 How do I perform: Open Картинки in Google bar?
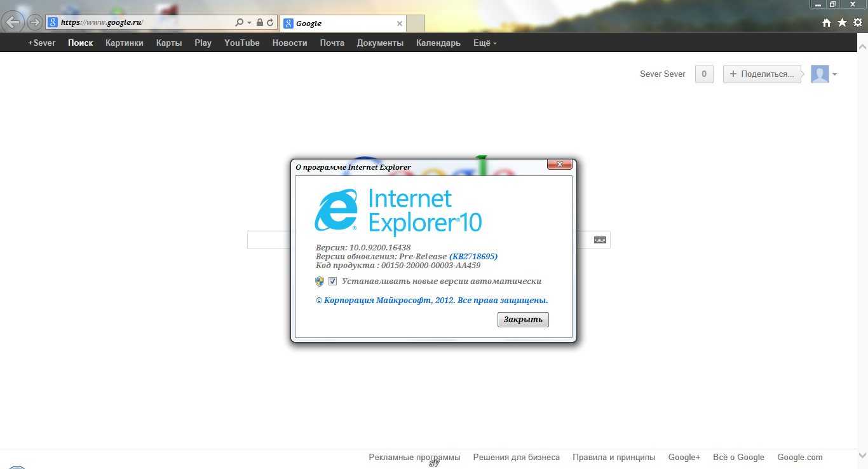(x=125, y=43)
